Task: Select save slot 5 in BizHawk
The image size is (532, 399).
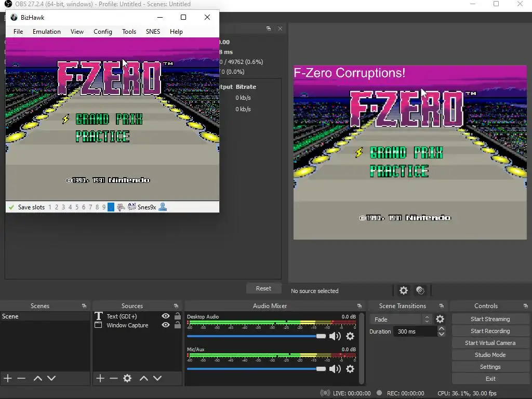Action: pos(77,207)
